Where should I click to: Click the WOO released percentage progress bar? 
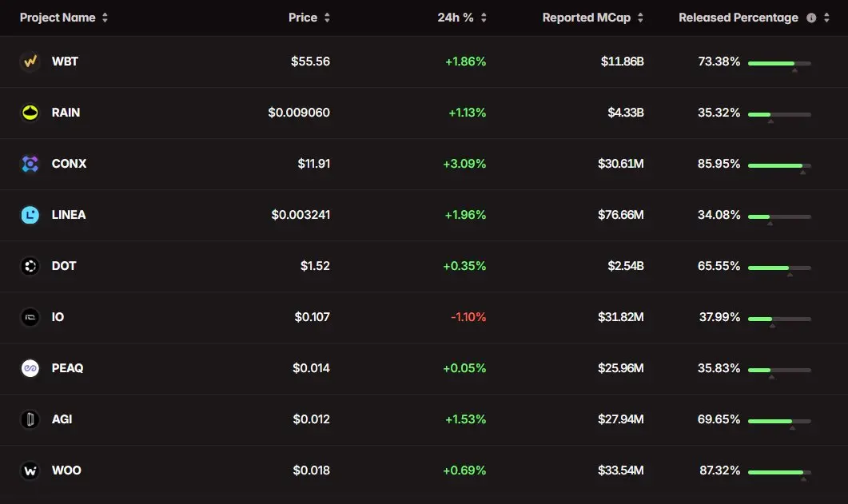pos(779,472)
